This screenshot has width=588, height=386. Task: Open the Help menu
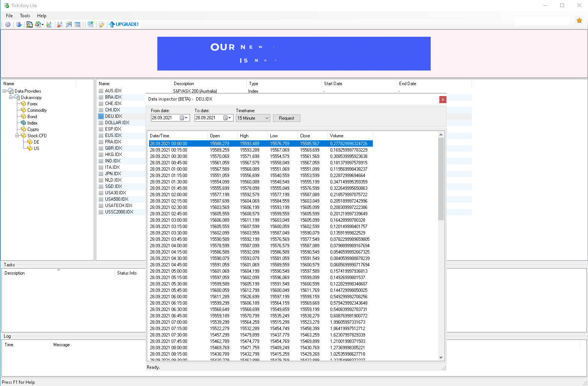pos(42,16)
